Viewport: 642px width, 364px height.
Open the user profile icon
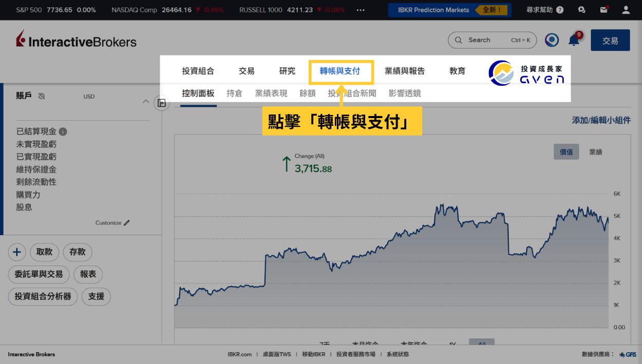pos(626,10)
